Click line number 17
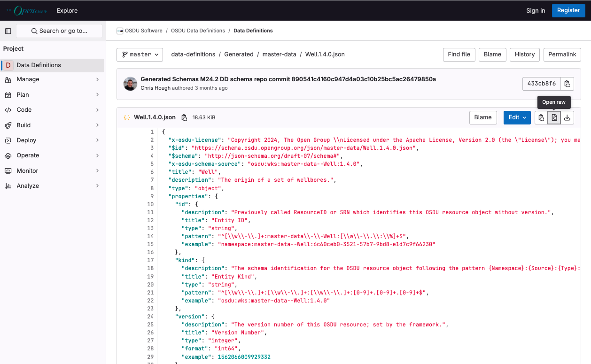Screen dimensions: 591x364 pyautogui.click(x=150, y=260)
